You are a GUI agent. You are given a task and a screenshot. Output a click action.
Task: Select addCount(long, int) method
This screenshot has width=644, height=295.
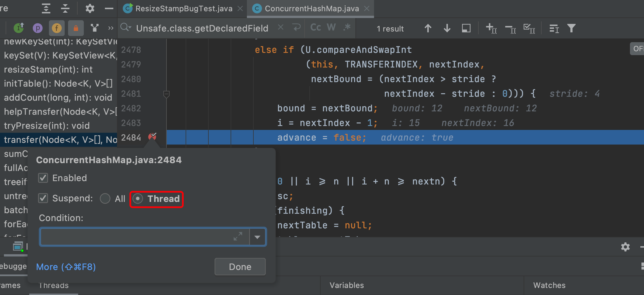(58, 98)
